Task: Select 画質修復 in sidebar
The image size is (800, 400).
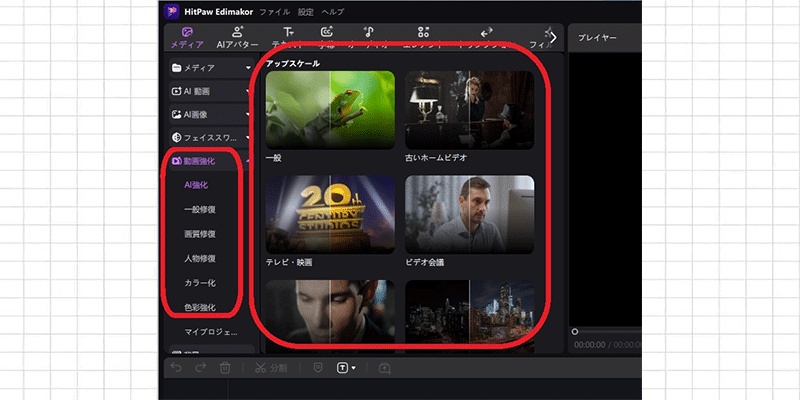Action: tap(199, 234)
